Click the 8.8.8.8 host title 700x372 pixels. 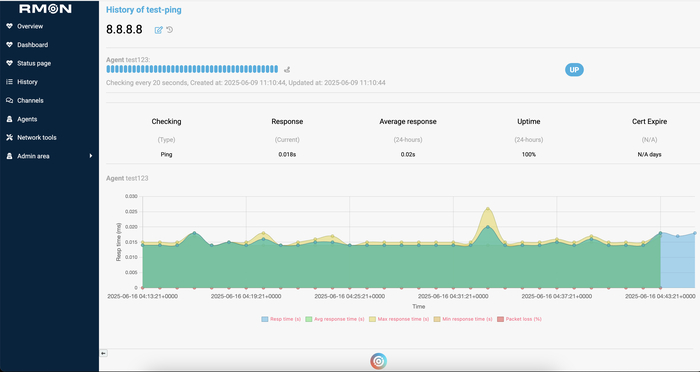point(124,30)
